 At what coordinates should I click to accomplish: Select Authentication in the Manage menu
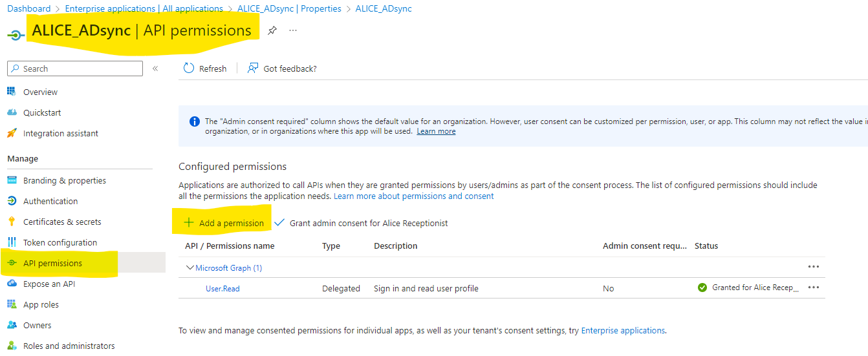point(50,201)
